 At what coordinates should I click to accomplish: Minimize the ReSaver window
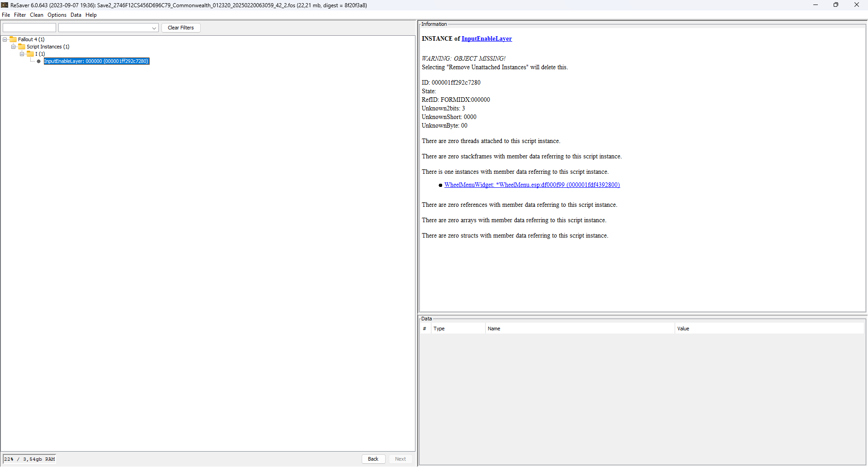pyautogui.click(x=815, y=5)
